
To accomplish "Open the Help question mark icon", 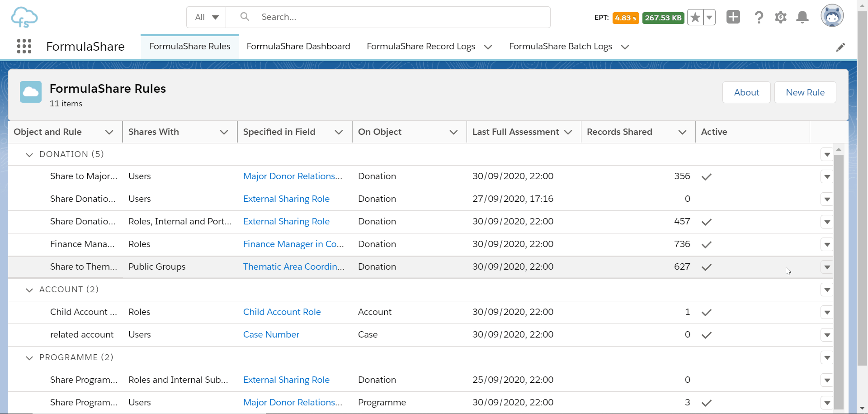I will coord(759,17).
